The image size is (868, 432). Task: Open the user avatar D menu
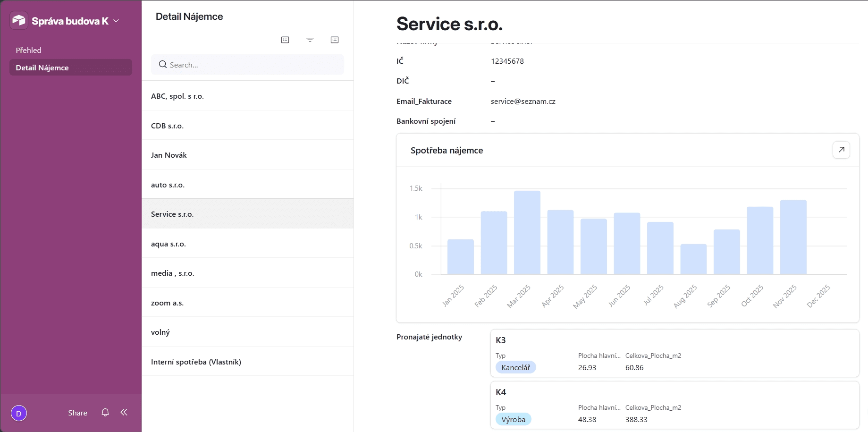coord(19,413)
